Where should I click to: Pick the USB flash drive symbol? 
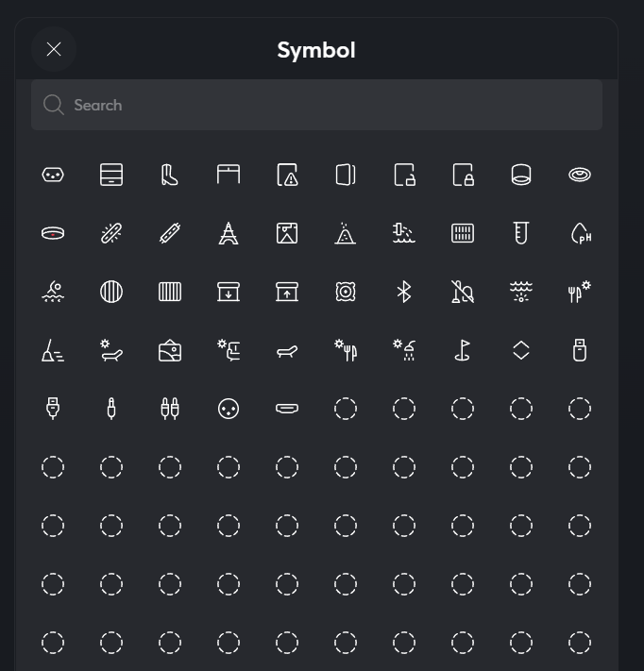coord(580,350)
